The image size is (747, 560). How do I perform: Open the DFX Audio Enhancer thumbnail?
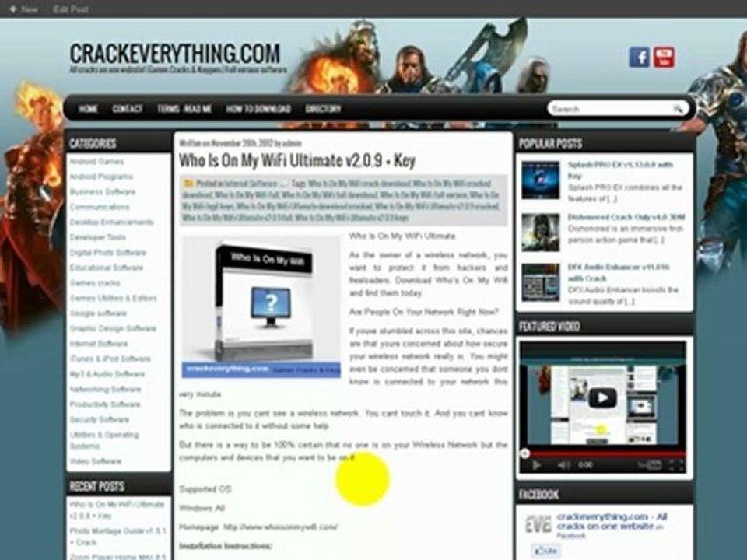click(x=540, y=283)
